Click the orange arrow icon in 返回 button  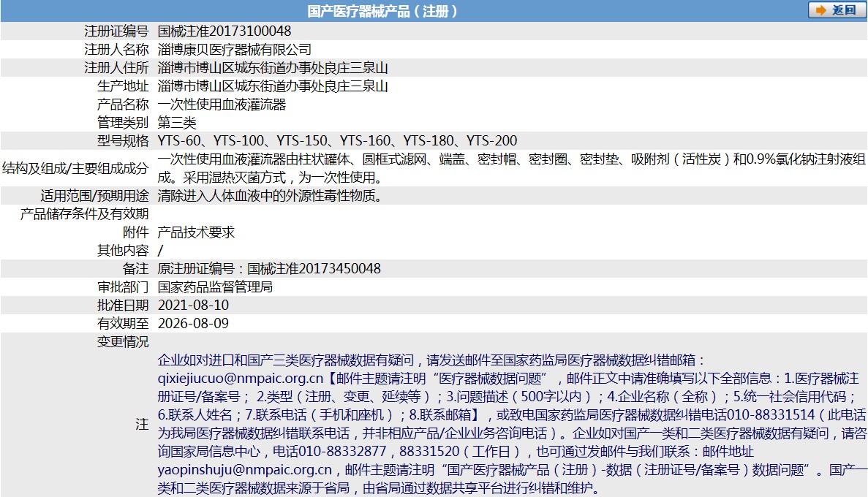click(821, 10)
